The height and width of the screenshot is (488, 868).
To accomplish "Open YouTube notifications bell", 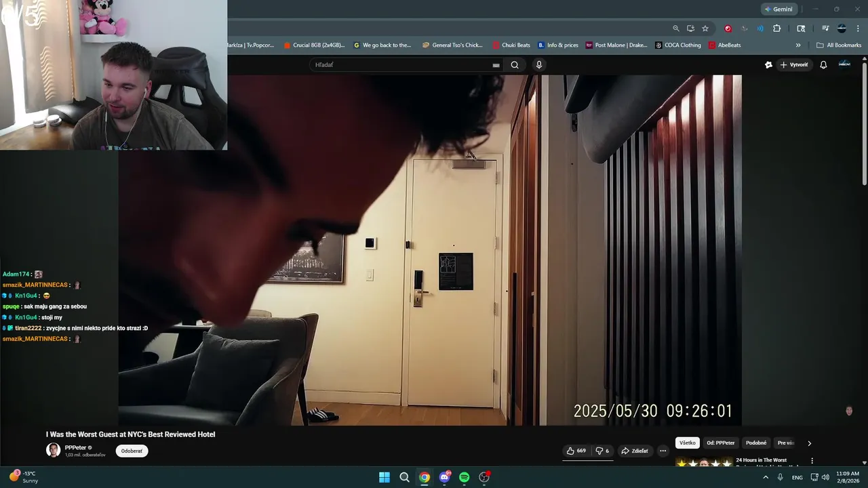I will 823,65.
